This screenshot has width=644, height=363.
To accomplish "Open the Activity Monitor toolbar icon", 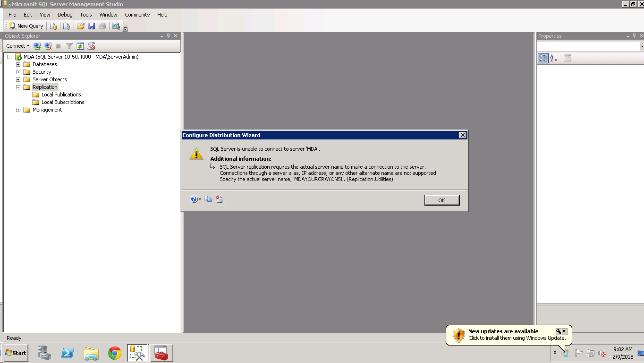I will (116, 26).
